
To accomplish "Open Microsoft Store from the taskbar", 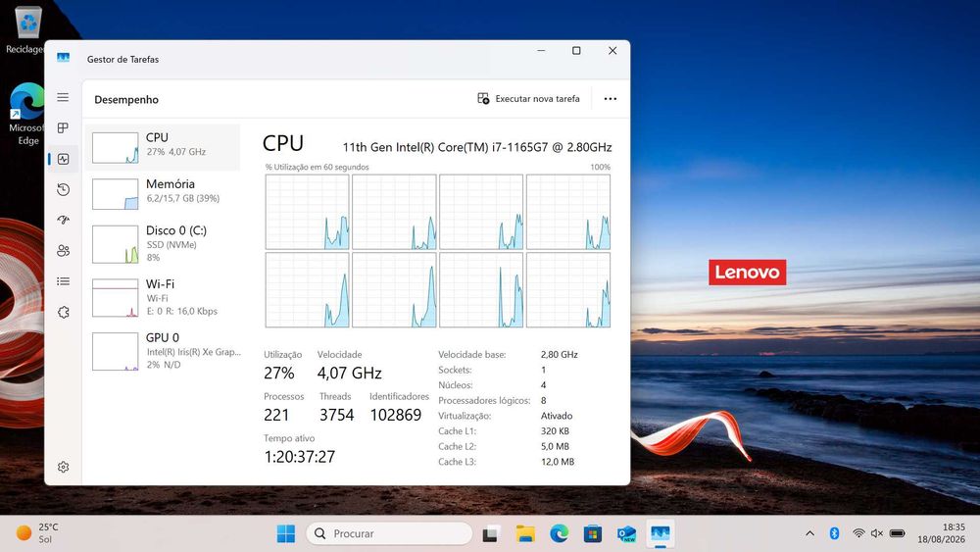I will click(x=593, y=534).
